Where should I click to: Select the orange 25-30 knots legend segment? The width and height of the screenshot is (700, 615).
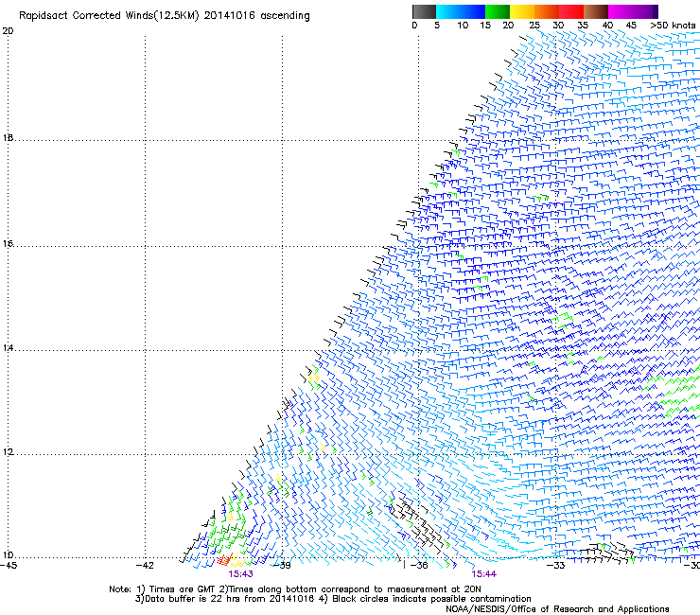pos(547,11)
